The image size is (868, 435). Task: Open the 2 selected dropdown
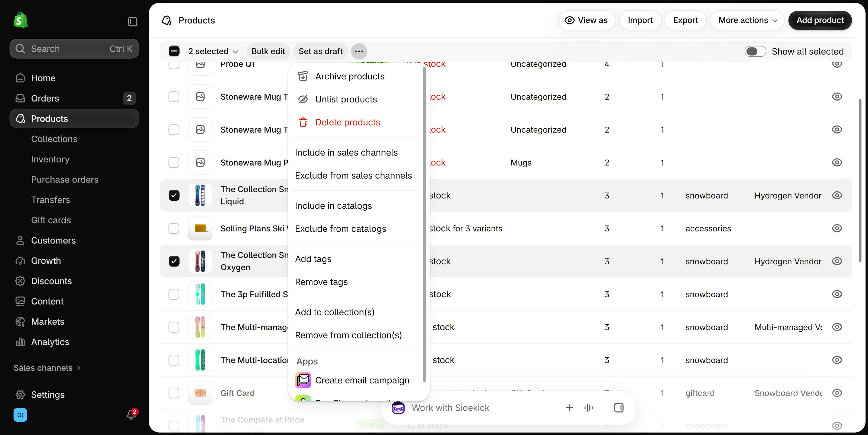click(x=213, y=51)
